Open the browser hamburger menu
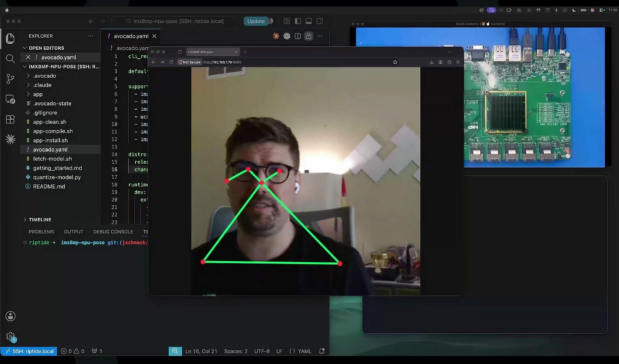619x364 pixels. coord(458,62)
